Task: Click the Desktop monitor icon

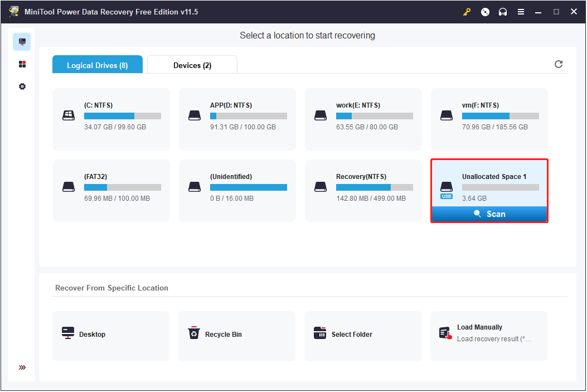Action: coord(68,333)
